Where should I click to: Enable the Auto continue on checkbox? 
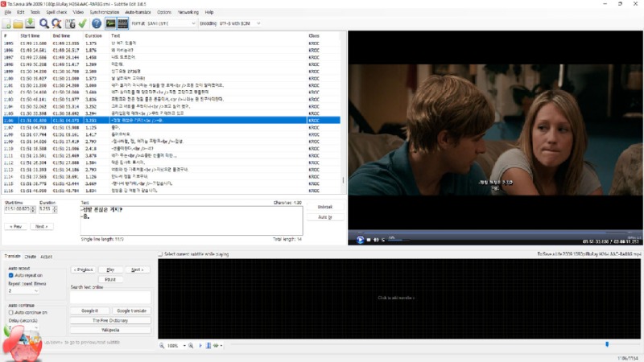(11, 312)
